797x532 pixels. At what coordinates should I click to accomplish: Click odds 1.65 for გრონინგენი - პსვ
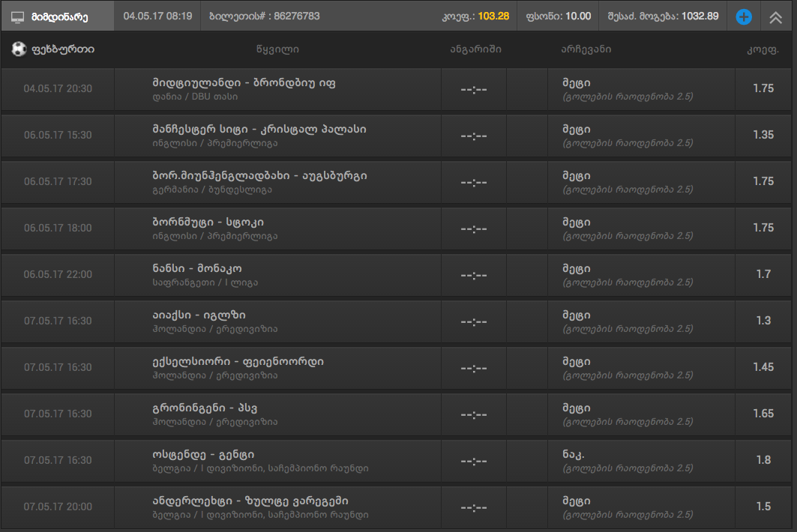(763, 414)
